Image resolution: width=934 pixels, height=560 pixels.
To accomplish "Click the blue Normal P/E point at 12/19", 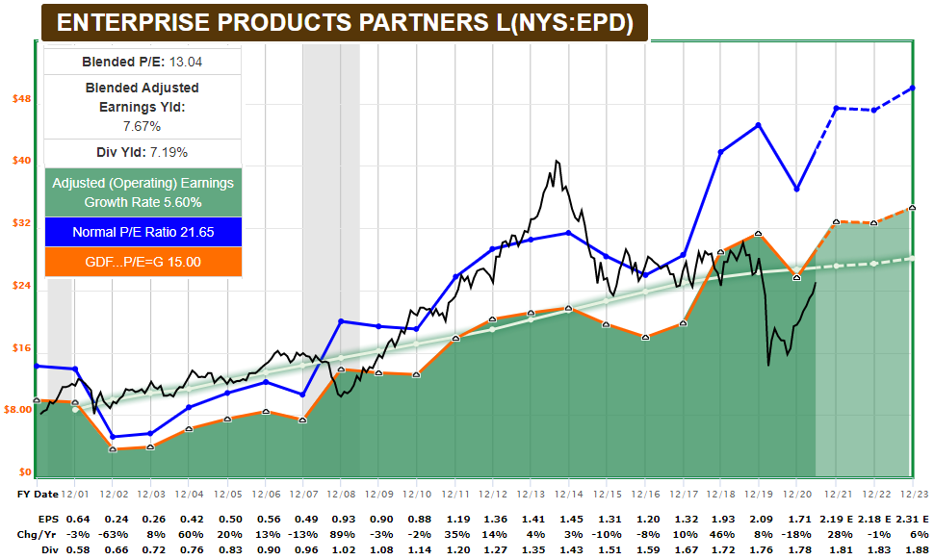I will 759,125.
